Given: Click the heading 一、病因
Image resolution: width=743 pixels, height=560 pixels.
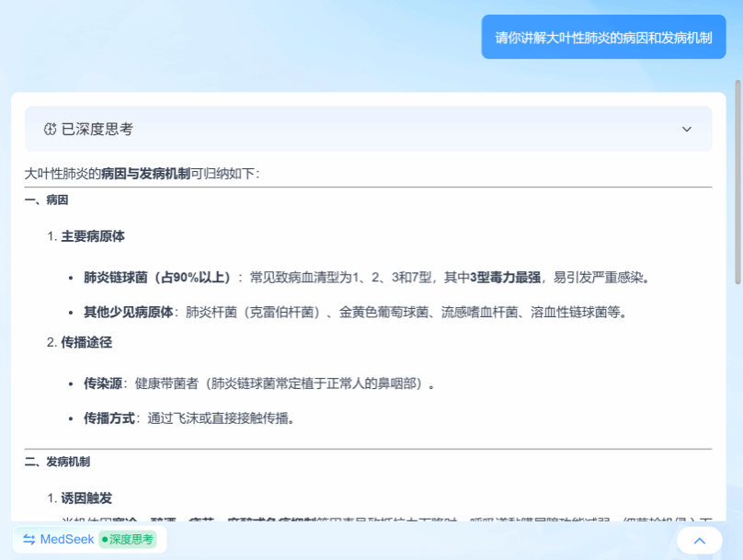Looking at the screenshot, I should pos(46,200).
